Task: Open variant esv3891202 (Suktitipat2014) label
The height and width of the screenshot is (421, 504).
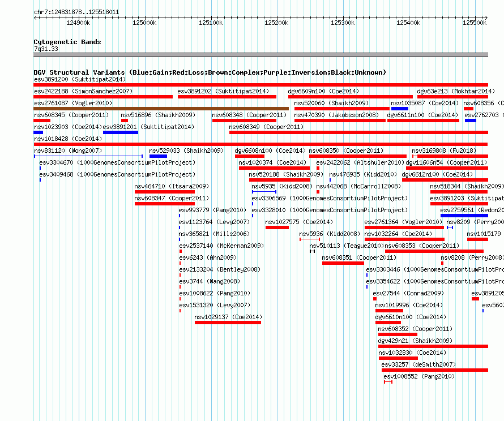Action: tap(223, 91)
